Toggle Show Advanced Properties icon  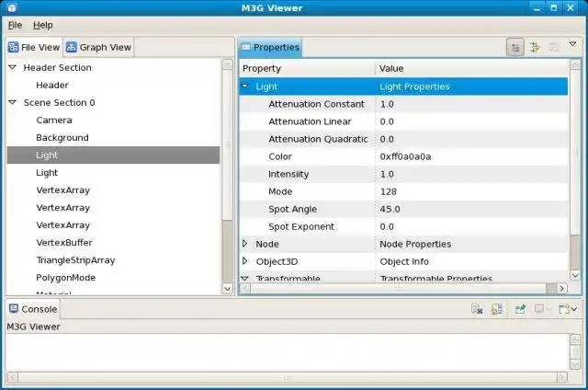(x=535, y=47)
